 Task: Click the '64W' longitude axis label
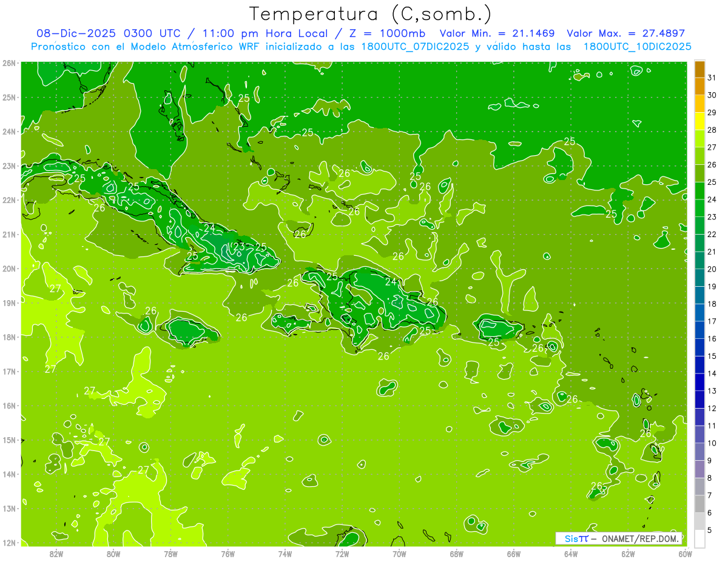(571, 554)
